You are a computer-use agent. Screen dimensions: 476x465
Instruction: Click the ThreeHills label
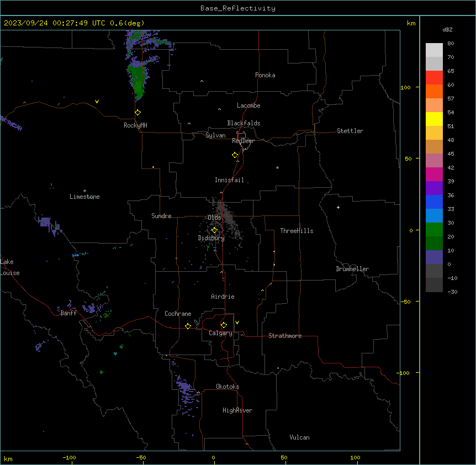pos(297,231)
